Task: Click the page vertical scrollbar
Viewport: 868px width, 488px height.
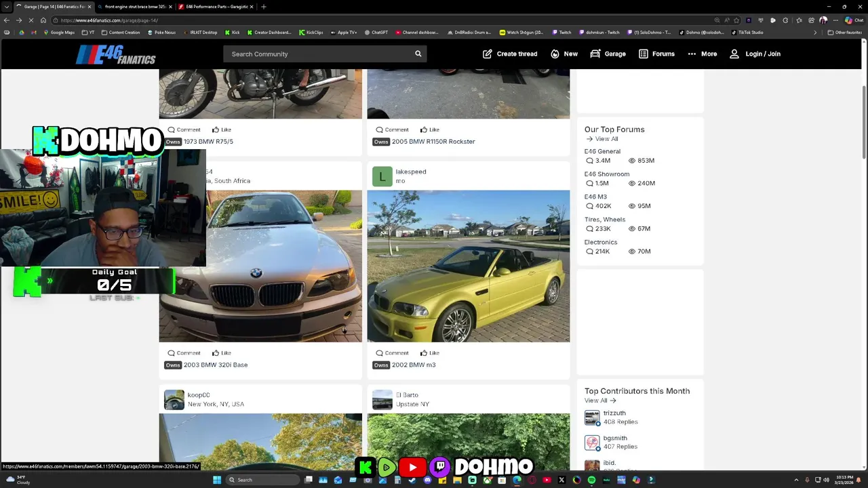Action: tap(864, 122)
